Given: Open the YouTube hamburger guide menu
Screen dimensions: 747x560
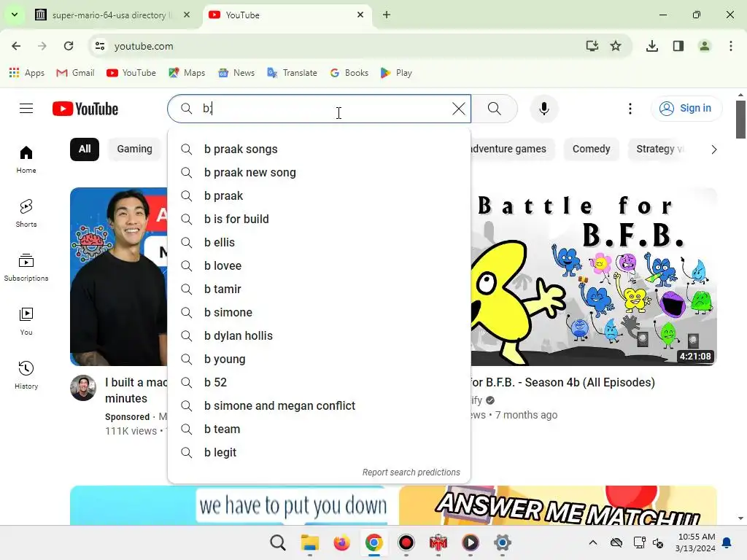Looking at the screenshot, I should point(26,109).
